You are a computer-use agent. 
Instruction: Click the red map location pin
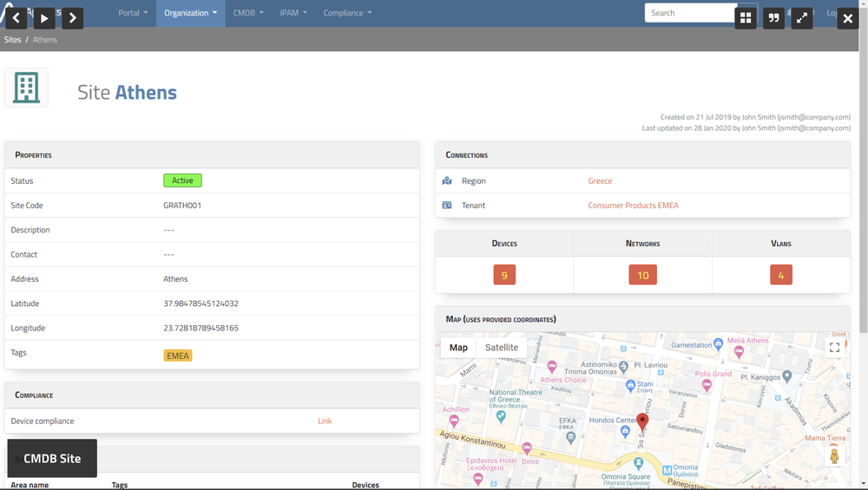pyautogui.click(x=642, y=422)
